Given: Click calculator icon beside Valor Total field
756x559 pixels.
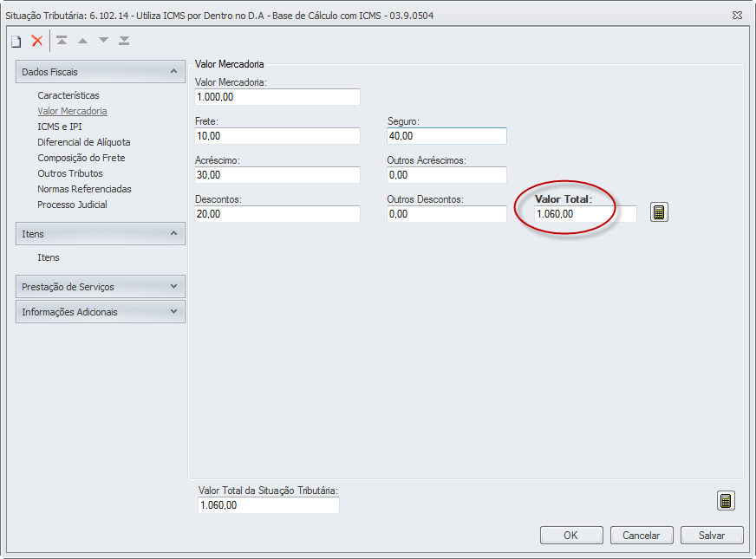Looking at the screenshot, I should (659, 212).
